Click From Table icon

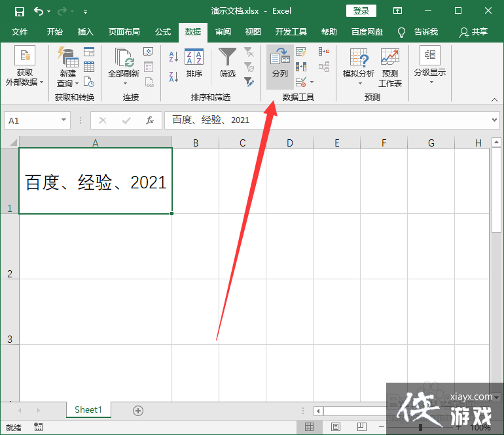click(89, 67)
